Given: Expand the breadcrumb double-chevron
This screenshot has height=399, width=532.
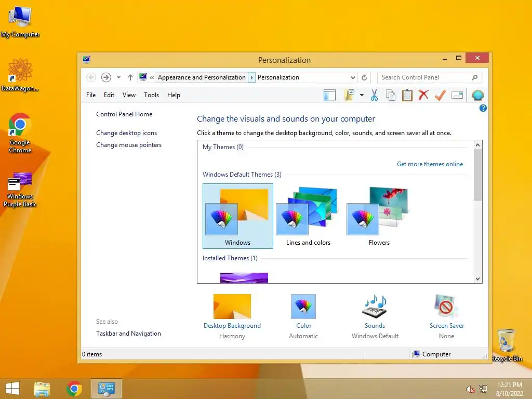Looking at the screenshot, I should point(152,78).
